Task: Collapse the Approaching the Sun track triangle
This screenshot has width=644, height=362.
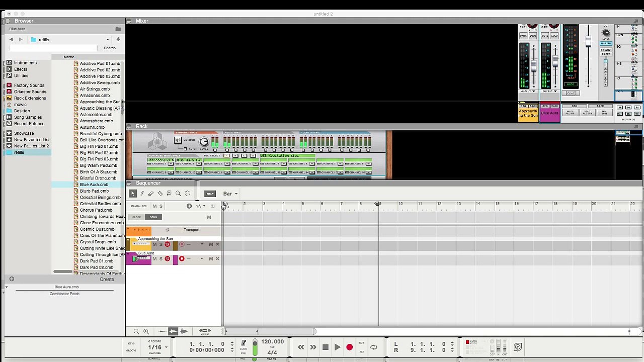Action: click(128, 239)
